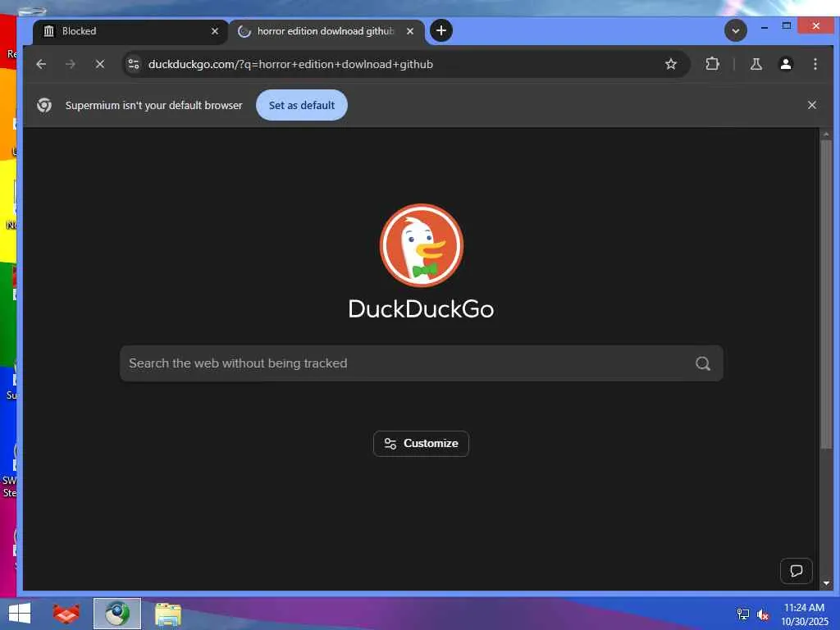Click the muted volume tray icon

(763, 614)
